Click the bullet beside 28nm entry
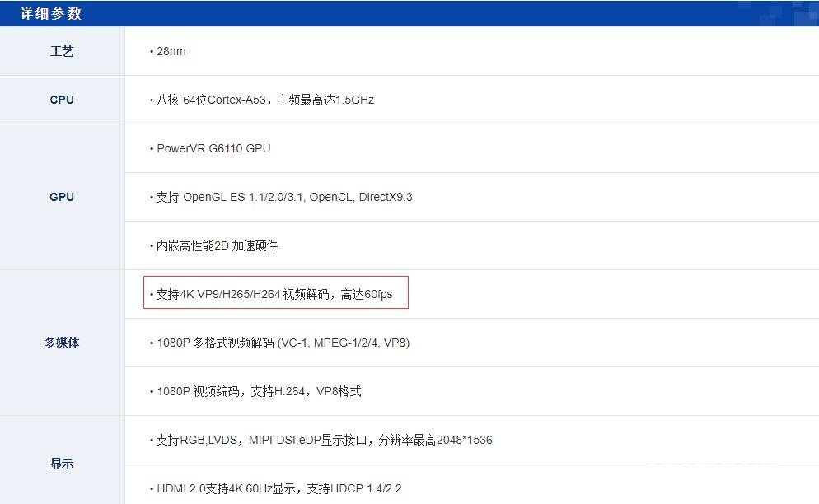 [x=151, y=51]
